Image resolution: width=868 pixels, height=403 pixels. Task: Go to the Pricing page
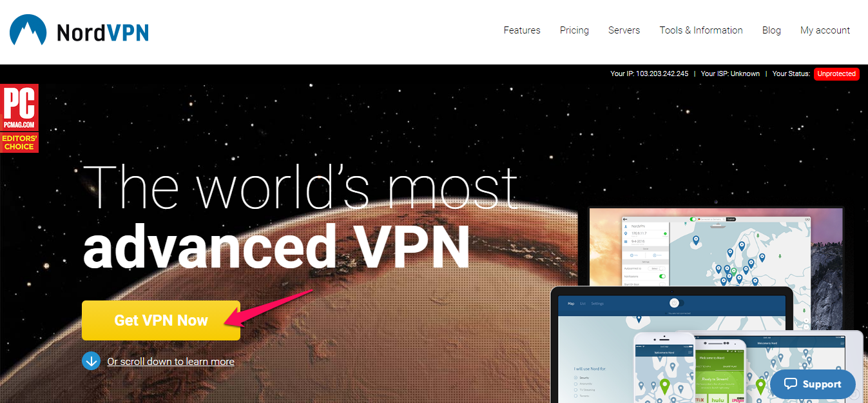coord(574,30)
